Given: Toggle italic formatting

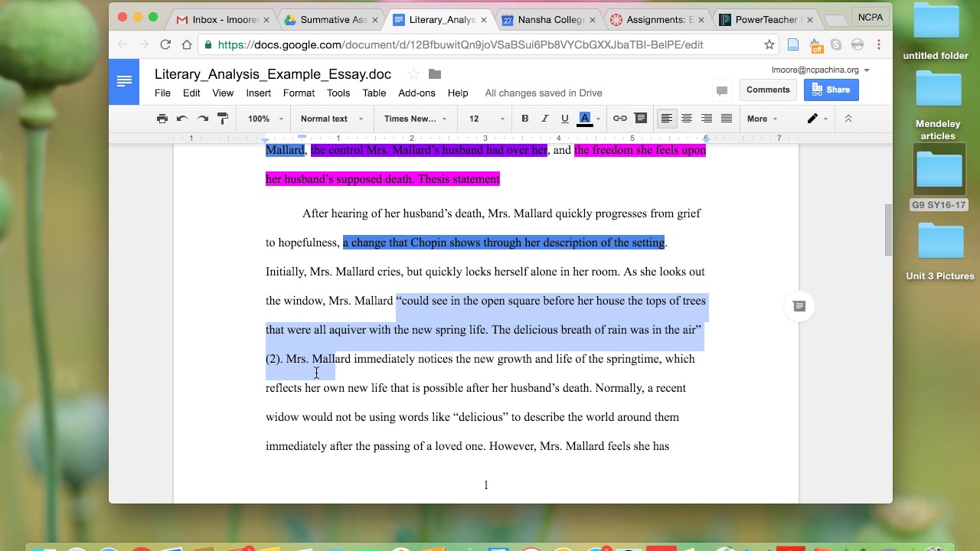Looking at the screenshot, I should (x=544, y=119).
